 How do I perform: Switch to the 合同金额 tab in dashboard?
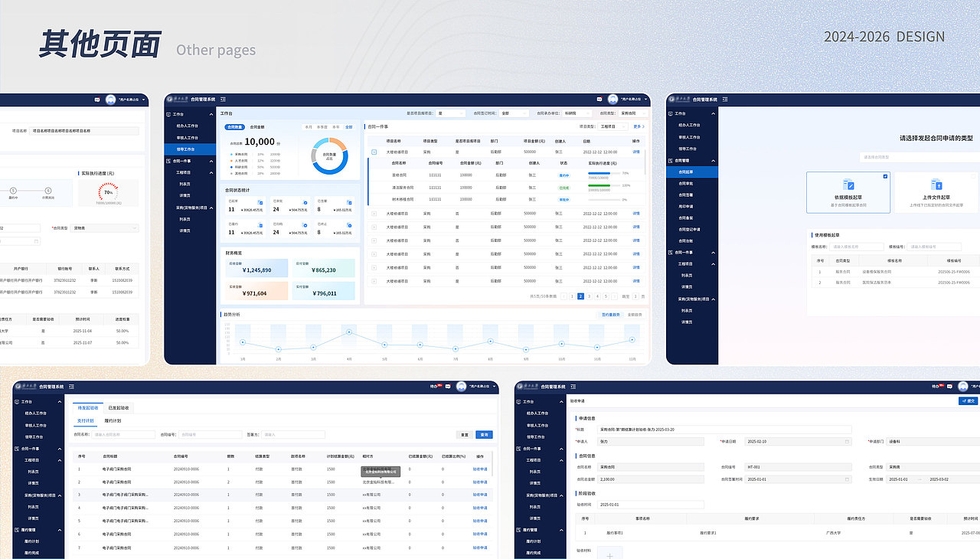258,127
